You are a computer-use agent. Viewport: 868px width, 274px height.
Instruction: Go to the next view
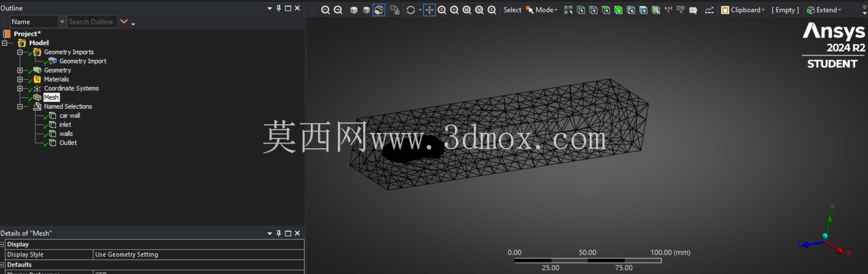[338, 10]
